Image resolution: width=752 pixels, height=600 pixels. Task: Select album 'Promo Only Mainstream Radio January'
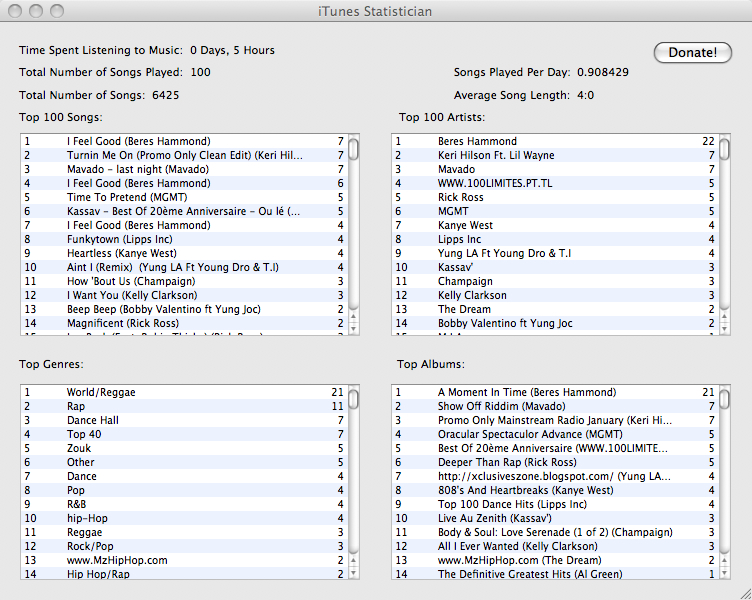tap(556, 420)
